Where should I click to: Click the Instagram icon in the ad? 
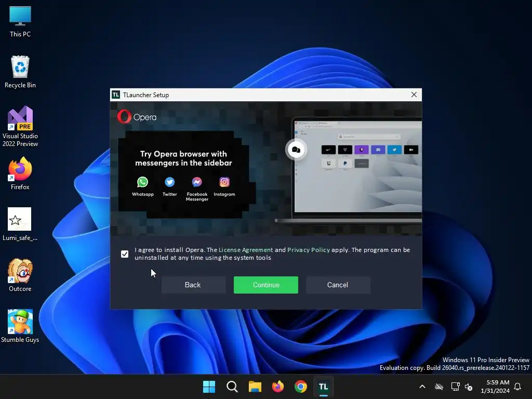click(224, 182)
